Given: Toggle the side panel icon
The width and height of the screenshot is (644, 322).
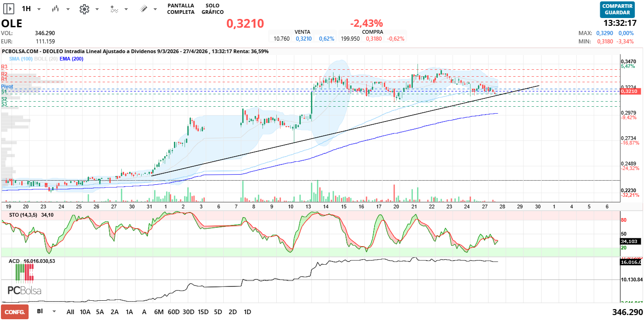Looking at the screenshot, I should (x=9, y=9).
